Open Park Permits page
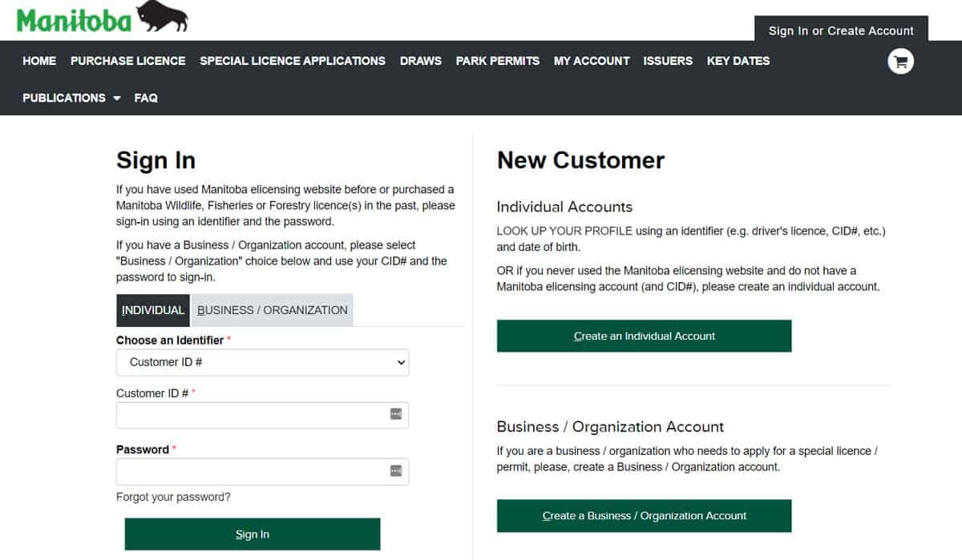Viewport: 962px width, 560px height. 498,61
